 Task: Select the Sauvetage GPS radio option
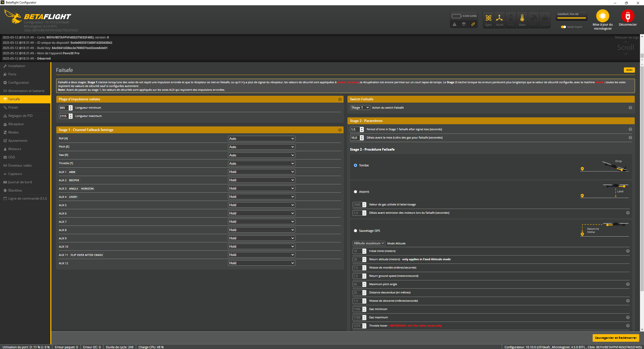tap(355, 231)
